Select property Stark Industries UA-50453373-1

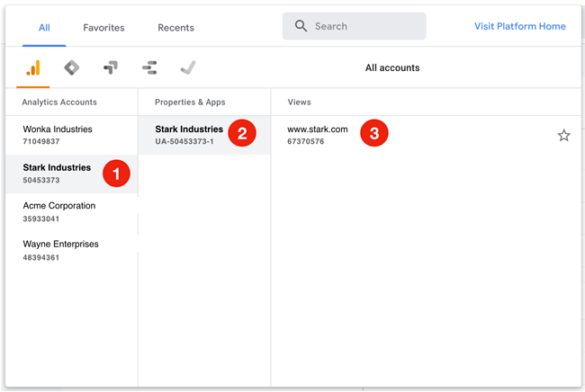204,135
